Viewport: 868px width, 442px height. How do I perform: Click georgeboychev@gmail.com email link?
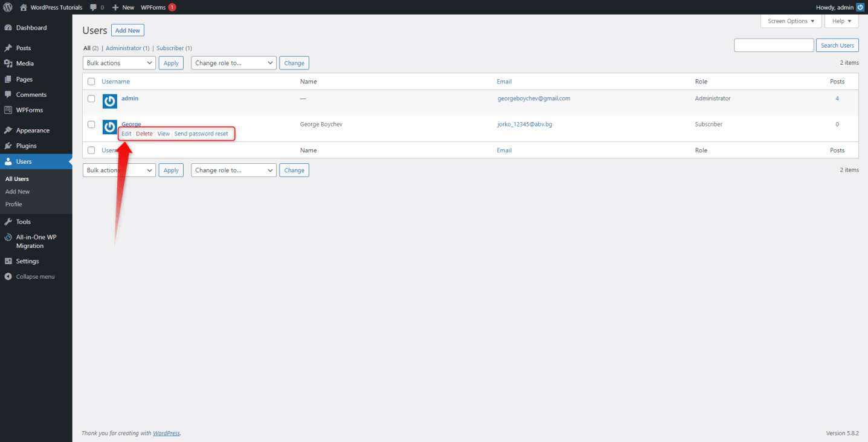(533, 99)
